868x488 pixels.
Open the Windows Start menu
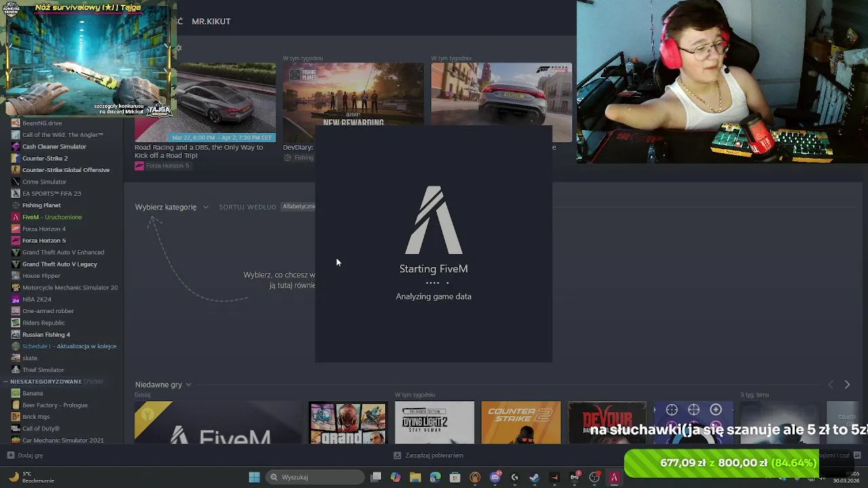254,477
